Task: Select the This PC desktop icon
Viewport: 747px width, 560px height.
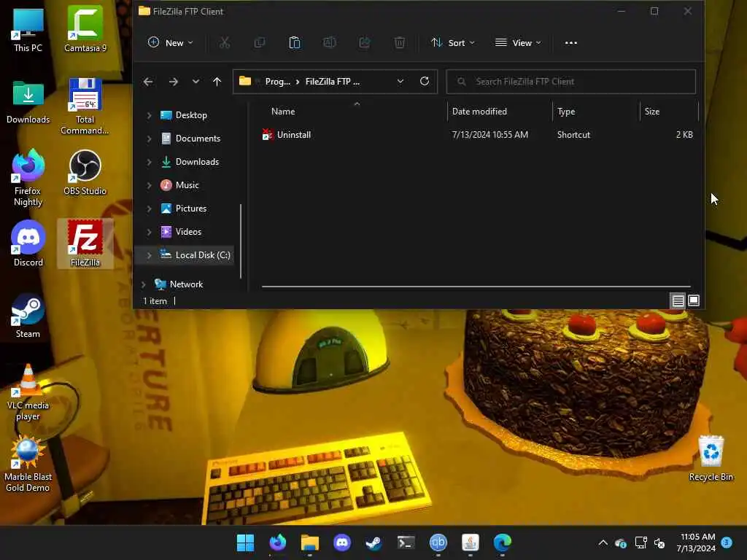Action: (x=28, y=30)
